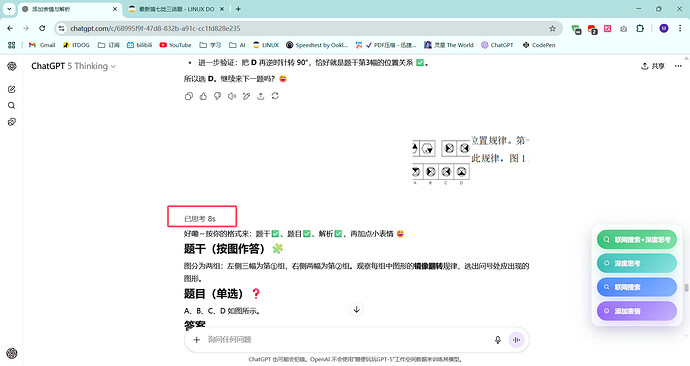This screenshot has width=690, height=366.
Task: Switch to the LINUX DO tab
Action: click(176, 9)
